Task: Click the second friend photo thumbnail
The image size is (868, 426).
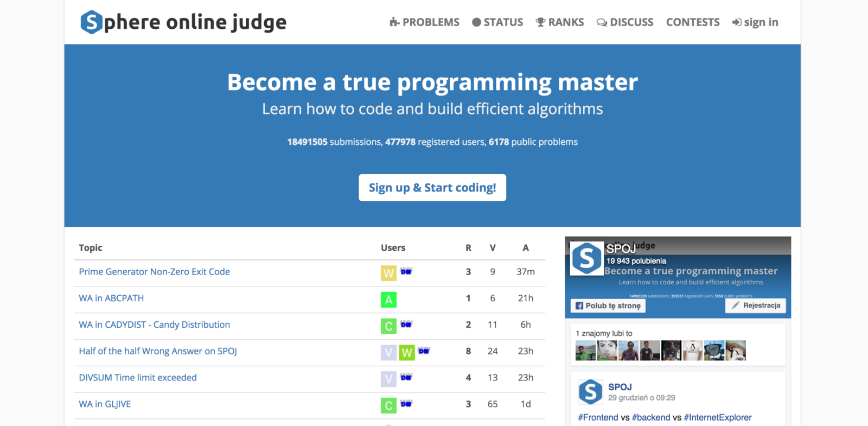Action: [607, 351]
